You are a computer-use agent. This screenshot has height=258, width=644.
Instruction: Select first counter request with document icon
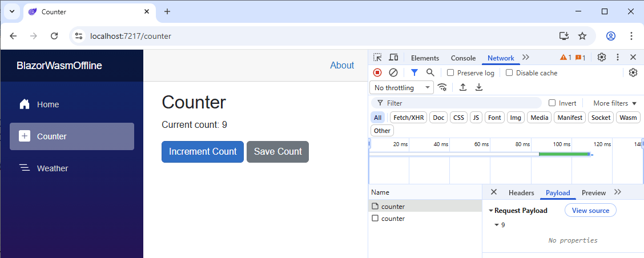point(425,206)
